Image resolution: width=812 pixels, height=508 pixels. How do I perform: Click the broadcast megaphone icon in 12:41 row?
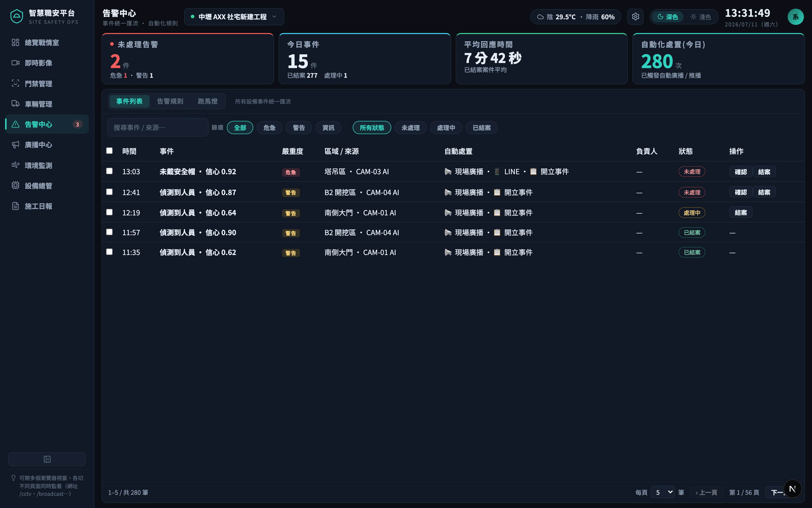tap(448, 193)
